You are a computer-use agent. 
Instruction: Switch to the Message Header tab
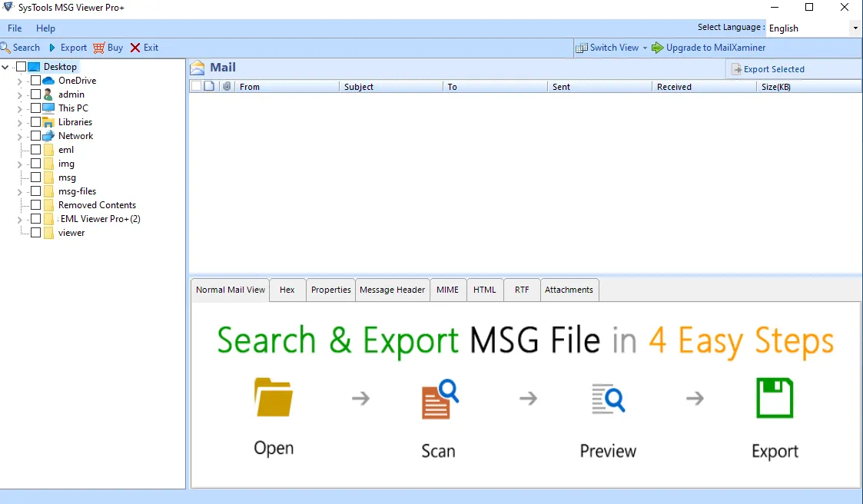coord(392,290)
